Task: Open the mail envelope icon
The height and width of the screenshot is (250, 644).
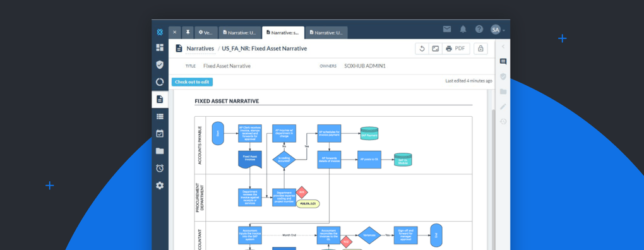Action: tap(447, 29)
